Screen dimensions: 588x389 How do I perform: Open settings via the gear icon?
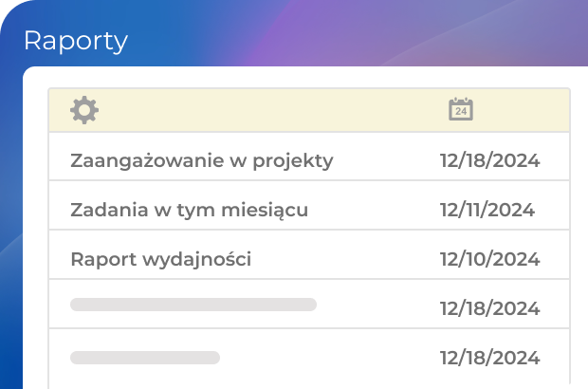pyautogui.click(x=84, y=110)
